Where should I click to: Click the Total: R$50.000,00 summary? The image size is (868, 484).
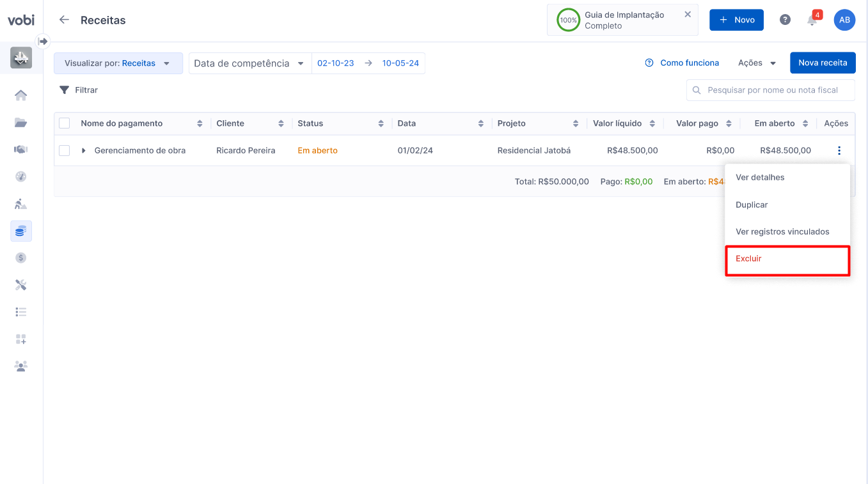point(552,182)
